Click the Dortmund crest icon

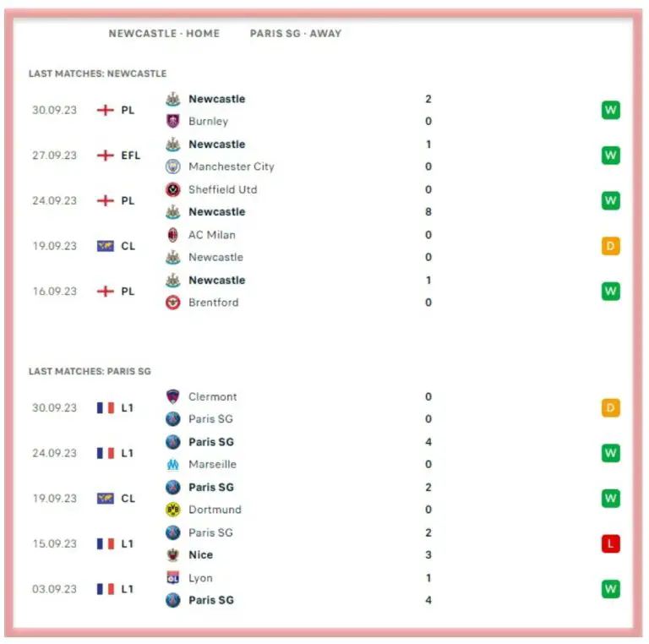(173, 510)
